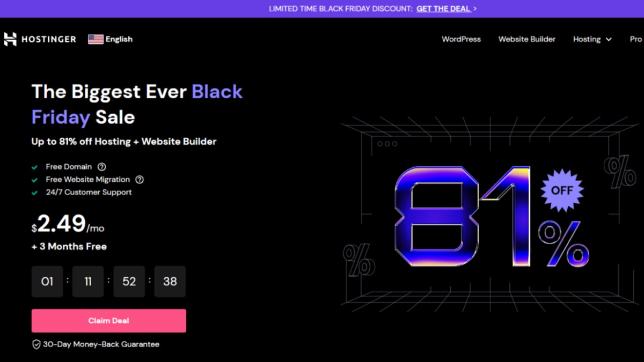This screenshot has height=362, width=644.
Task: Select WordPress in the navigation bar
Action: [x=461, y=39]
